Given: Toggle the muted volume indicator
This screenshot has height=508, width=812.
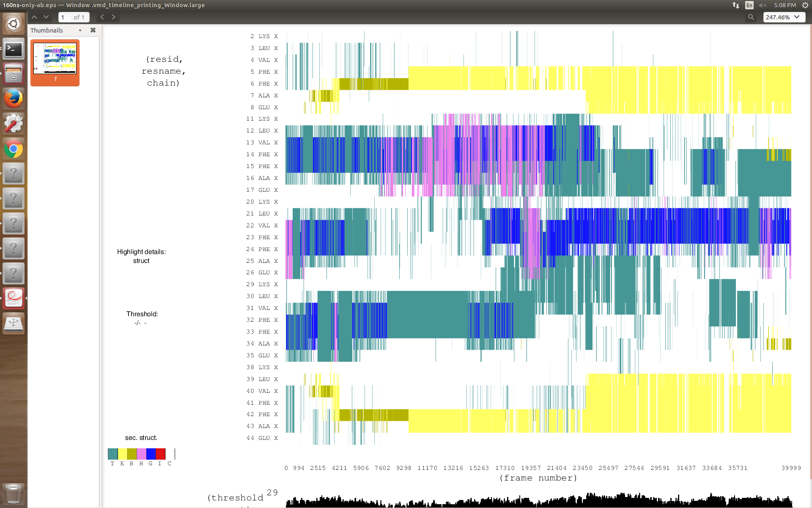Looking at the screenshot, I should (x=763, y=5).
